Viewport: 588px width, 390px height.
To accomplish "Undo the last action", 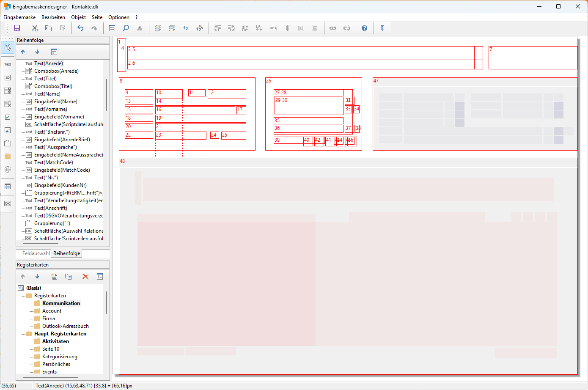I will point(80,28).
